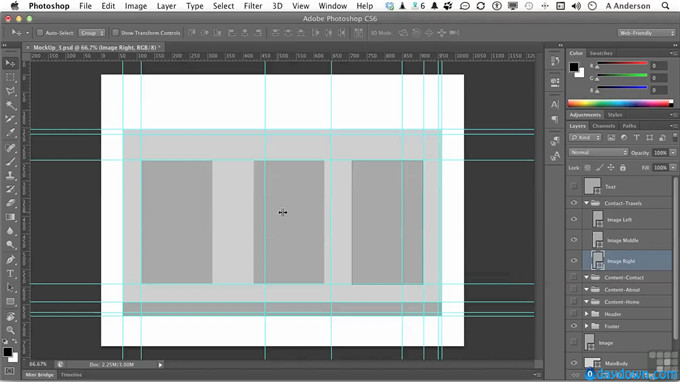The height and width of the screenshot is (382, 680).
Task: Select the Brush tool
Action: pos(10,162)
